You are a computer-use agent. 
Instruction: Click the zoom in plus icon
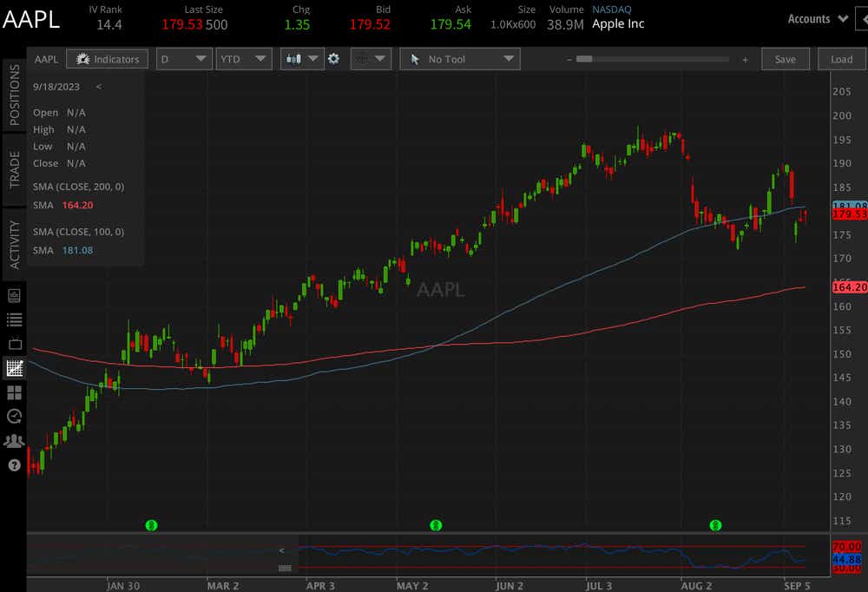pos(745,59)
